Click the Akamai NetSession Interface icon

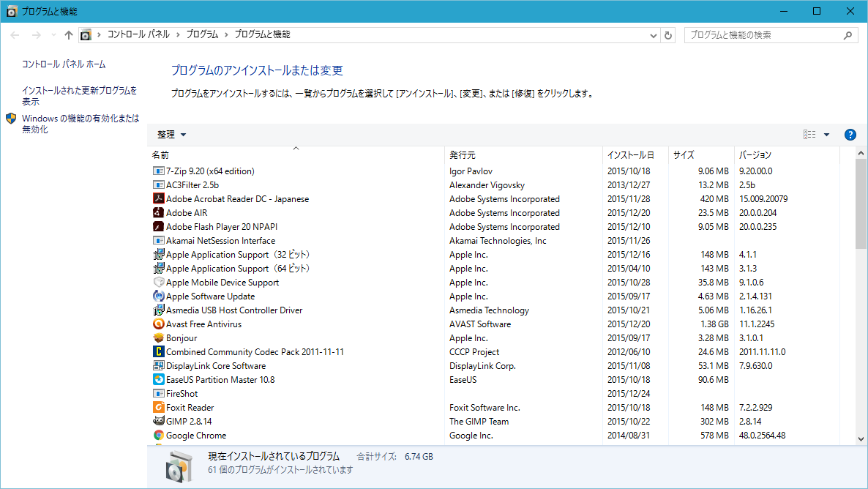click(x=159, y=240)
